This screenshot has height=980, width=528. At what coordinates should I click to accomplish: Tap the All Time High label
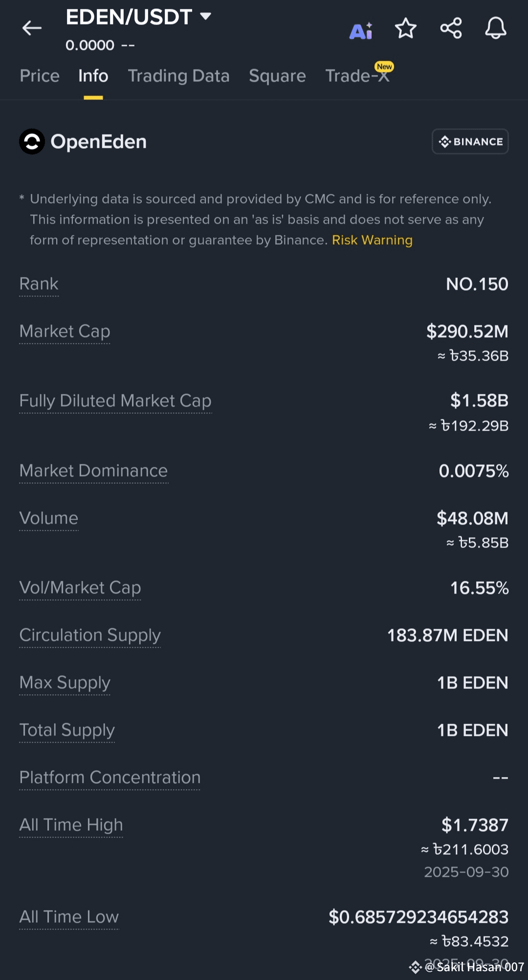[x=71, y=825]
